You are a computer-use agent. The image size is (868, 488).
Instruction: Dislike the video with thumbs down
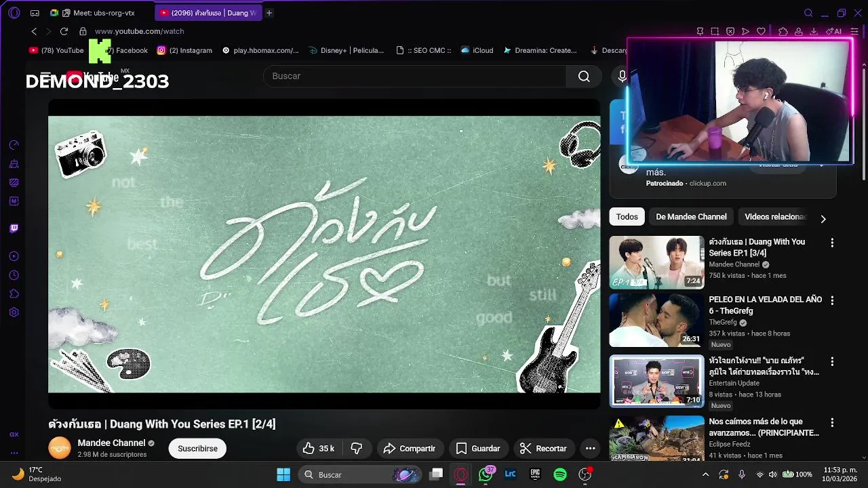click(x=356, y=449)
